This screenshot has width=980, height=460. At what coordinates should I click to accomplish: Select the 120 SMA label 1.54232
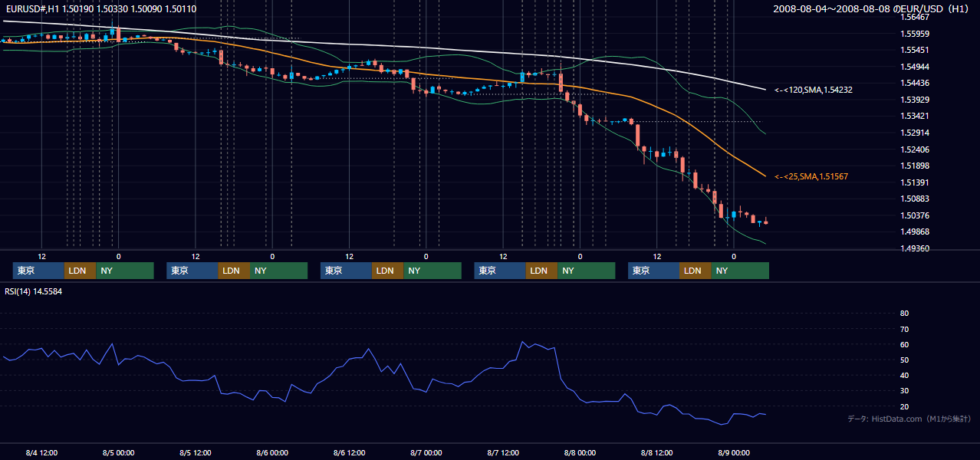[814, 90]
